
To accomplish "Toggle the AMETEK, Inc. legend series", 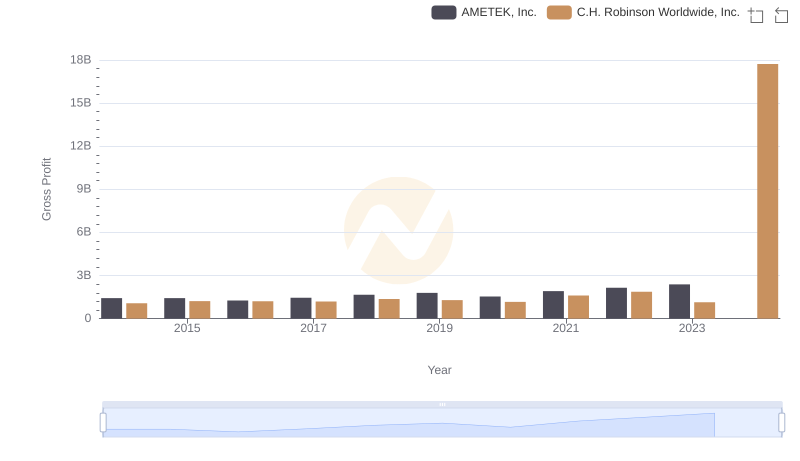I will click(484, 12).
